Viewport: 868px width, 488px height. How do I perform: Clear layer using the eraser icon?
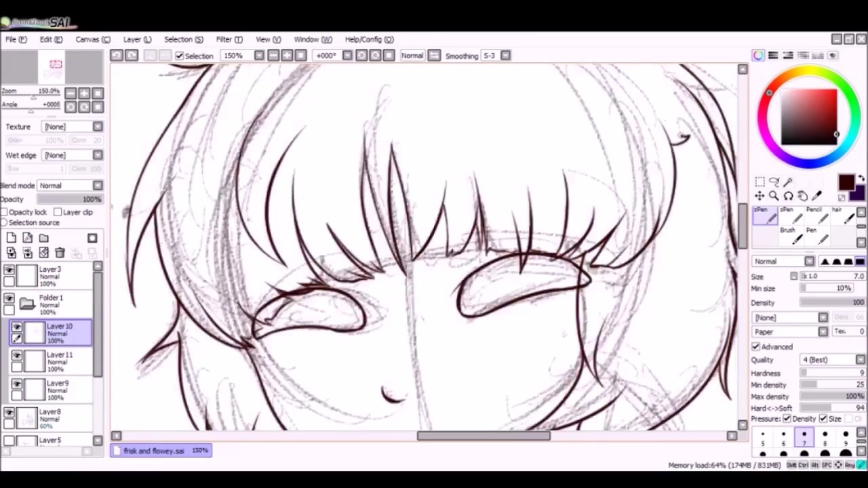[44, 253]
